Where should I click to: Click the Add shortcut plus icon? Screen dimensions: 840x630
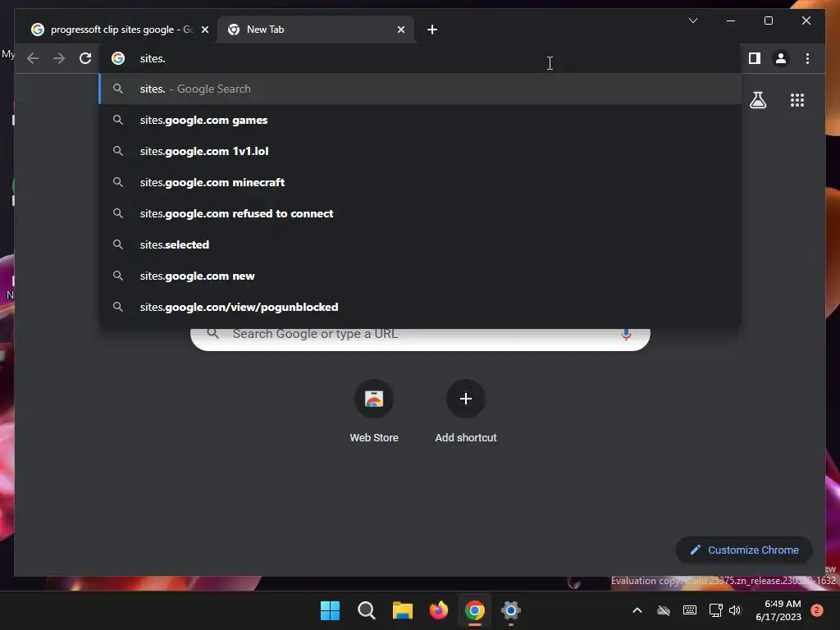pyautogui.click(x=466, y=399)
